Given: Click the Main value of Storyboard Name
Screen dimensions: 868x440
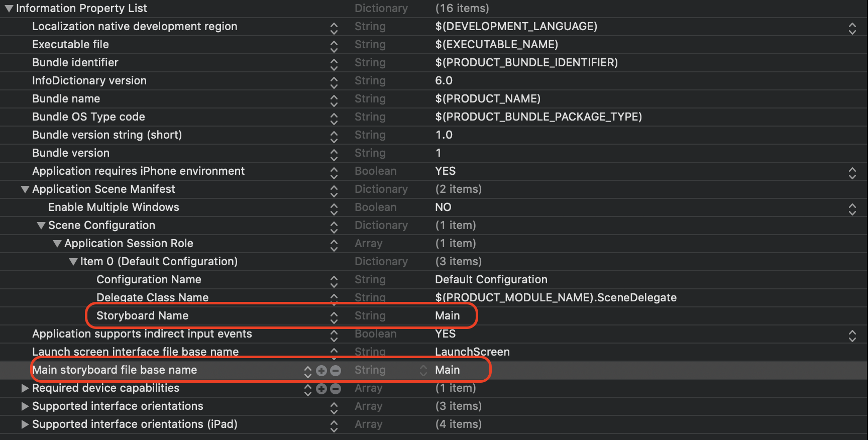Looking at the screenshot, I should pos(447,316).
